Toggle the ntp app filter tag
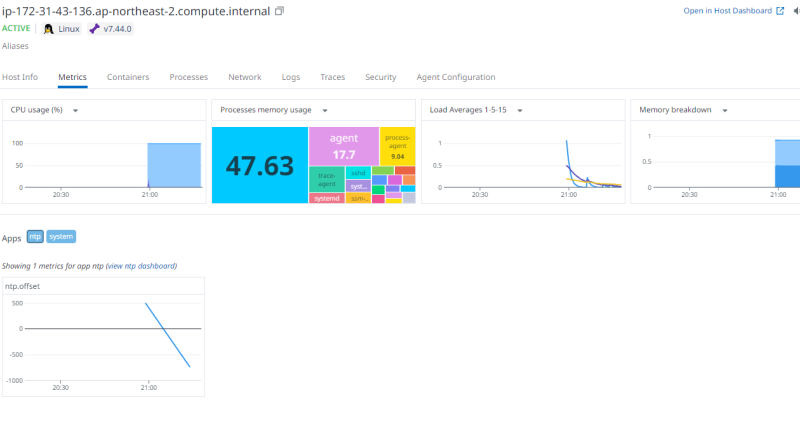 pyautogui.click(x=35, y=237)
